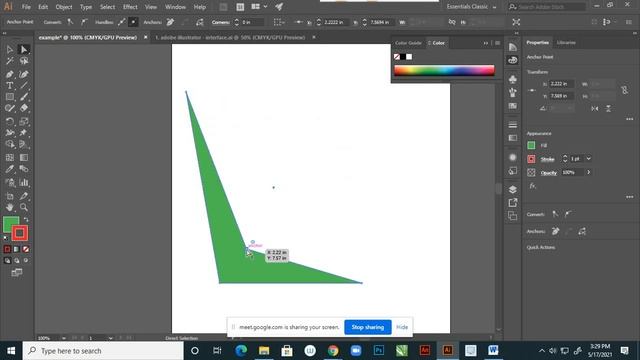Open the Window menu

click(176, 7)
